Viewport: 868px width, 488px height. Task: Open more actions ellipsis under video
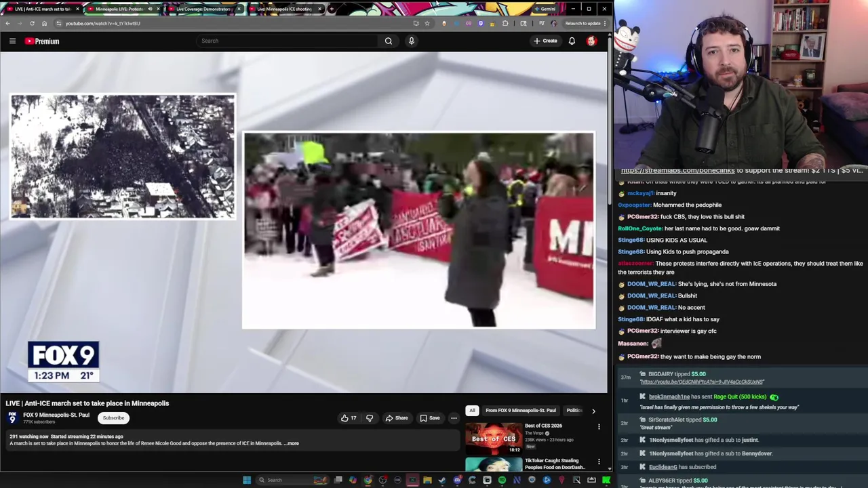[454, 418]
